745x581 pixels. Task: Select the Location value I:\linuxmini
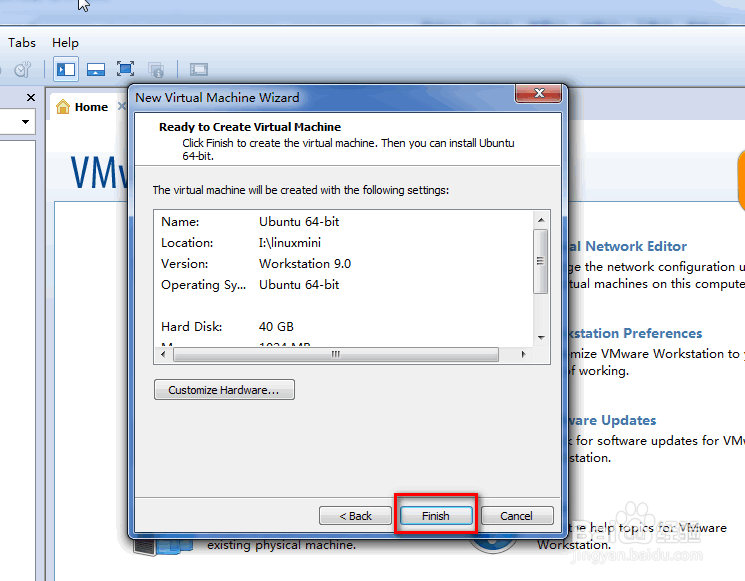290,243
